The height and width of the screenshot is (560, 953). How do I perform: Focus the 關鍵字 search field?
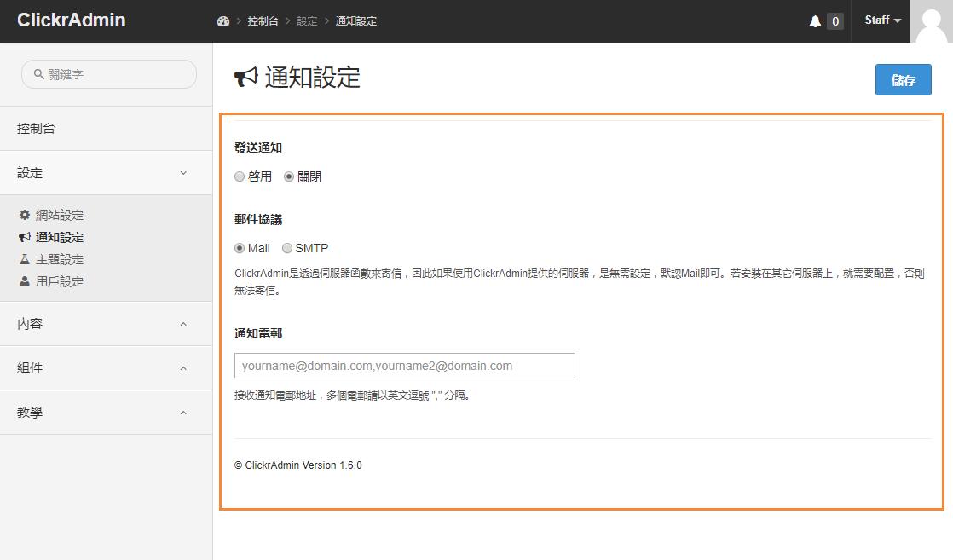click(109, 74)
